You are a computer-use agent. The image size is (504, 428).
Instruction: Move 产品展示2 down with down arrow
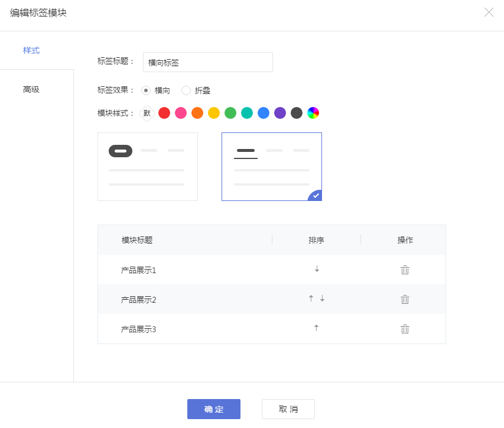(x=322, y=299)
